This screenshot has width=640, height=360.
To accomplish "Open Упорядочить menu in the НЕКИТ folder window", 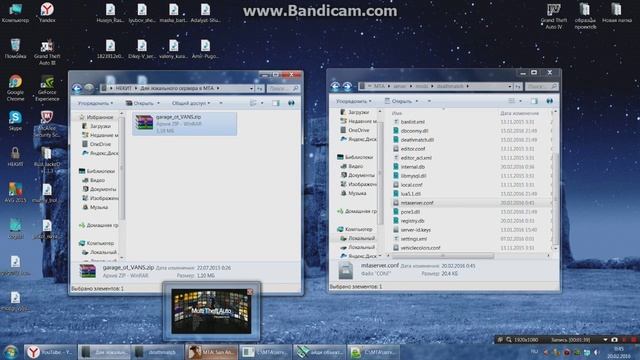I will point(96,103).
